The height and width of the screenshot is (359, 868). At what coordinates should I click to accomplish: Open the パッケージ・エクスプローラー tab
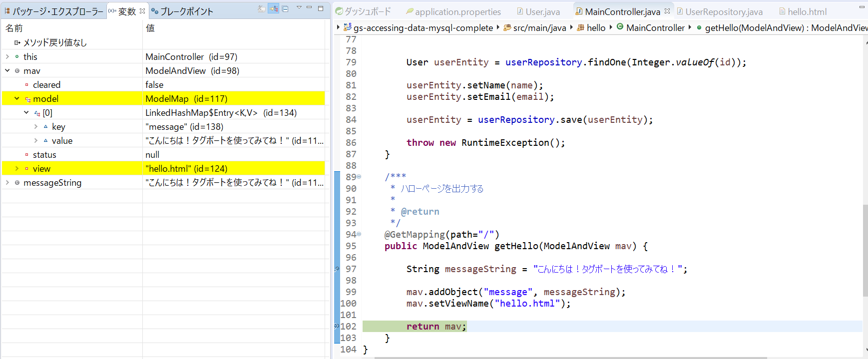point(54,11)
